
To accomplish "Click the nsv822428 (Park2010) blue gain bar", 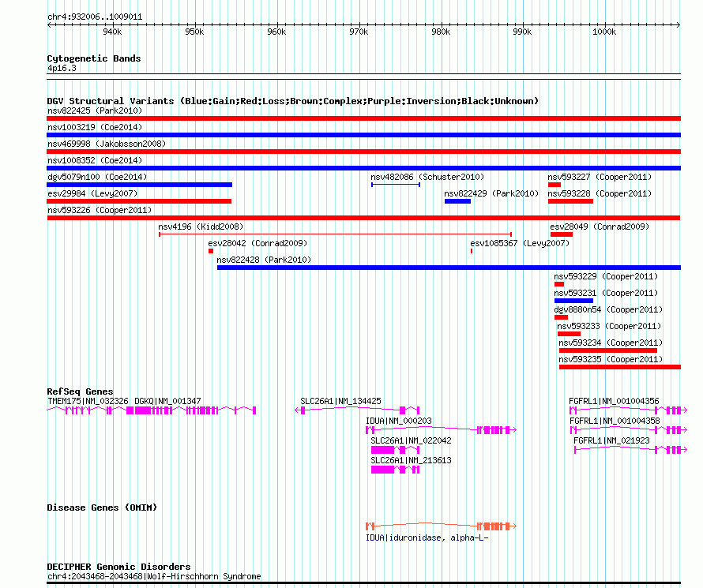I will coord(449,268).
